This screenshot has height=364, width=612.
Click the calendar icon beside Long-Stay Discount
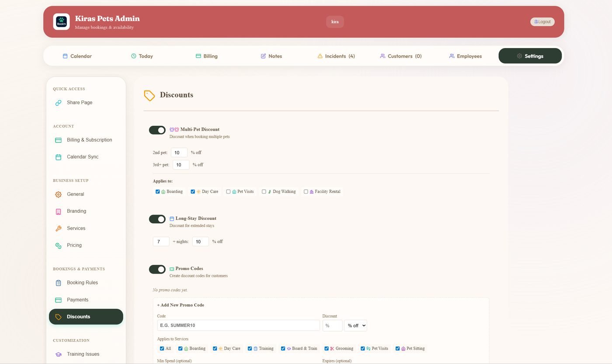coord(172,218)
